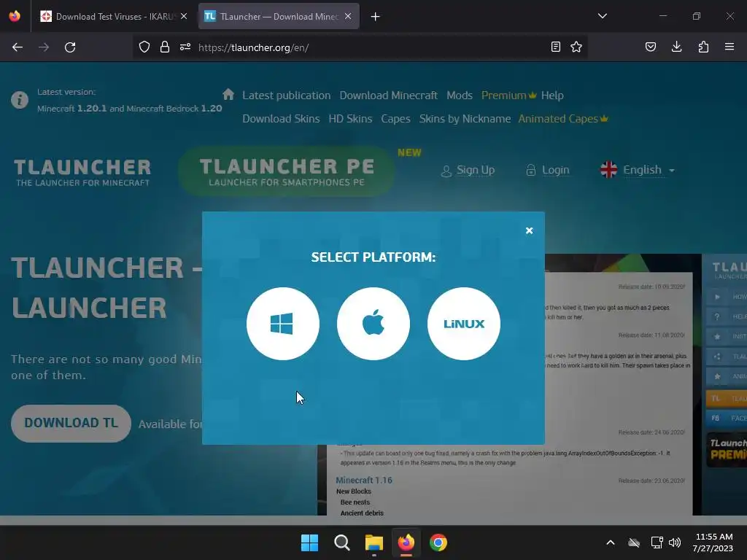Reload the current page
Image resolution: width=747 pixels, height=560 pixels.
pos(70,47)
